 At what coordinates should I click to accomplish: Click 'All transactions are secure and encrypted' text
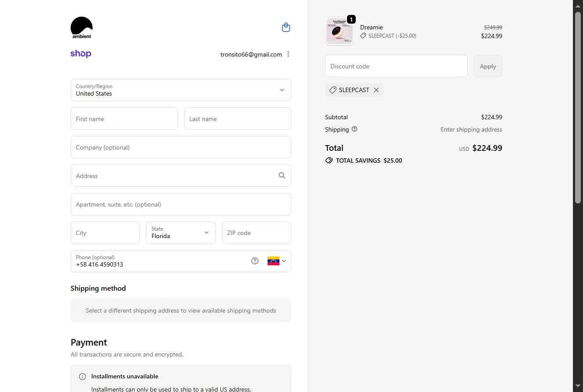pyautogui.click(x=127, y=354)
